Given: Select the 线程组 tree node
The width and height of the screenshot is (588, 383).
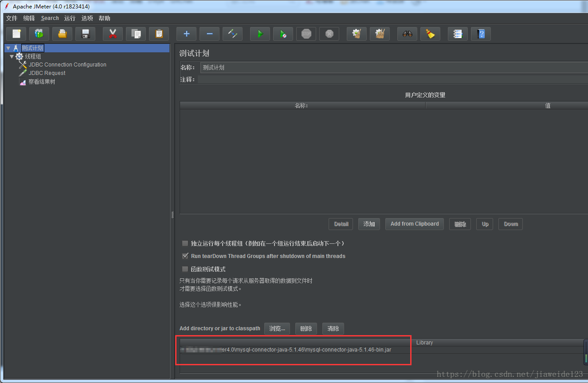Looking at the screenshot, I should coord(33,56).
